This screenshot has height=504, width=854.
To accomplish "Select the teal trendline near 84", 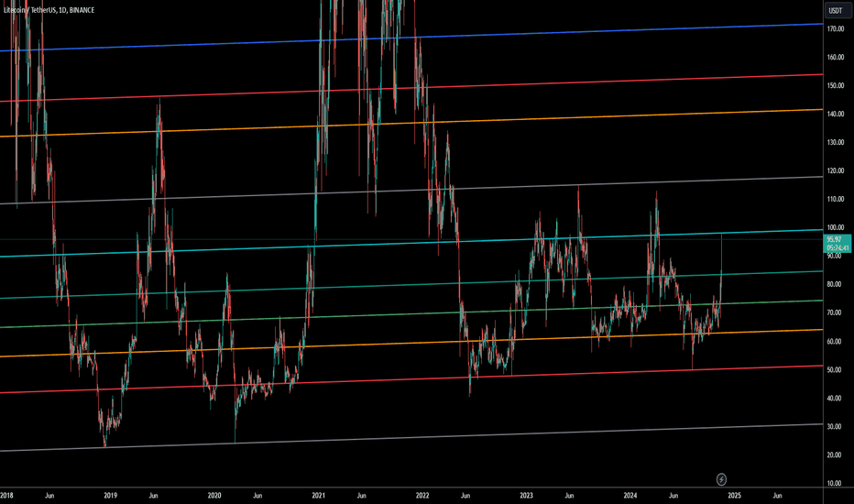I will [411, 284].
